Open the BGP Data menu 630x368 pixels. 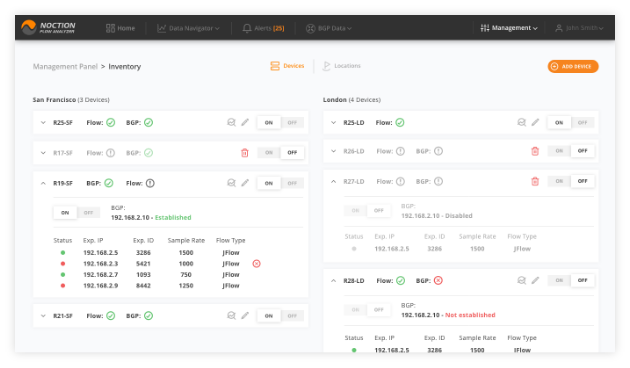coord(329,28)
